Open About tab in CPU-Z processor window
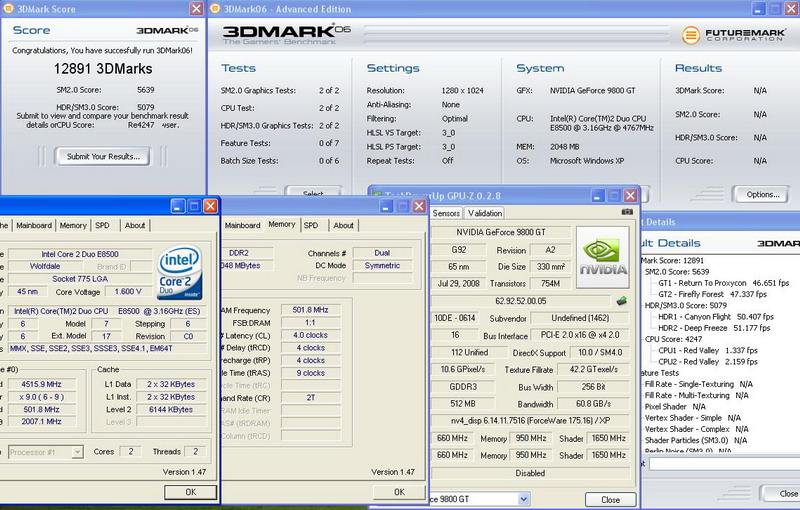This screenshot has width=800, height=510. (135, 225)
